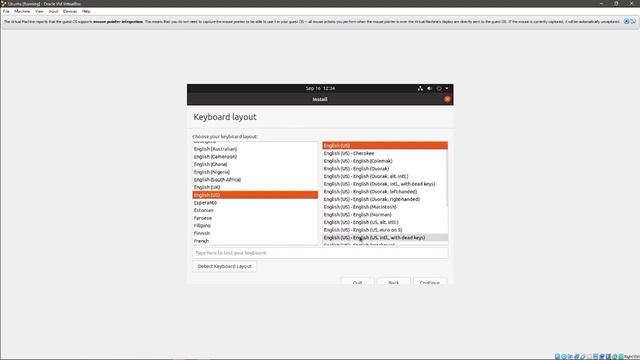
Task: Click the Quit button
Action: (357, 282)
